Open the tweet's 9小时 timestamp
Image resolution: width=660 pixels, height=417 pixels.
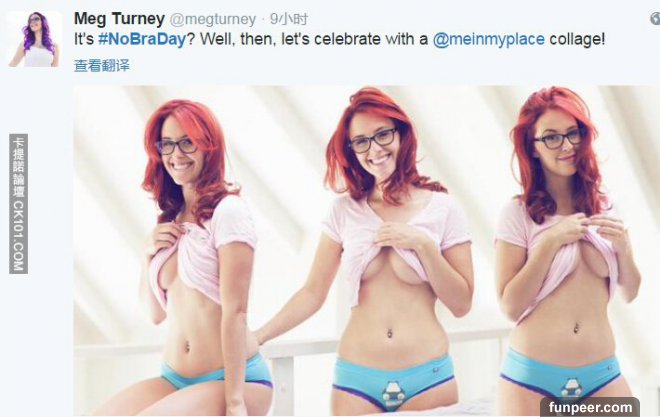[x=289, y=19]
